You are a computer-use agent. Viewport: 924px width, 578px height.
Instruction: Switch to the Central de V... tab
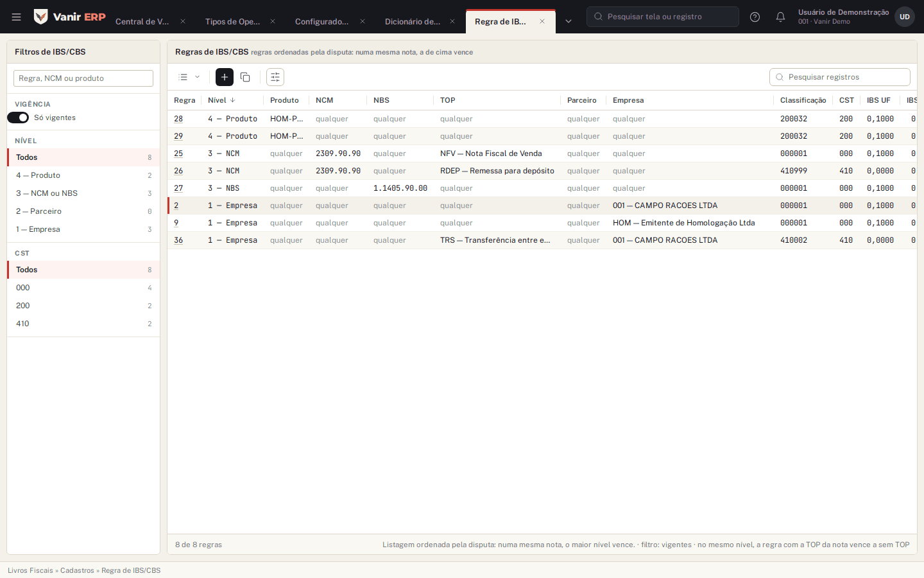point(142,21)
